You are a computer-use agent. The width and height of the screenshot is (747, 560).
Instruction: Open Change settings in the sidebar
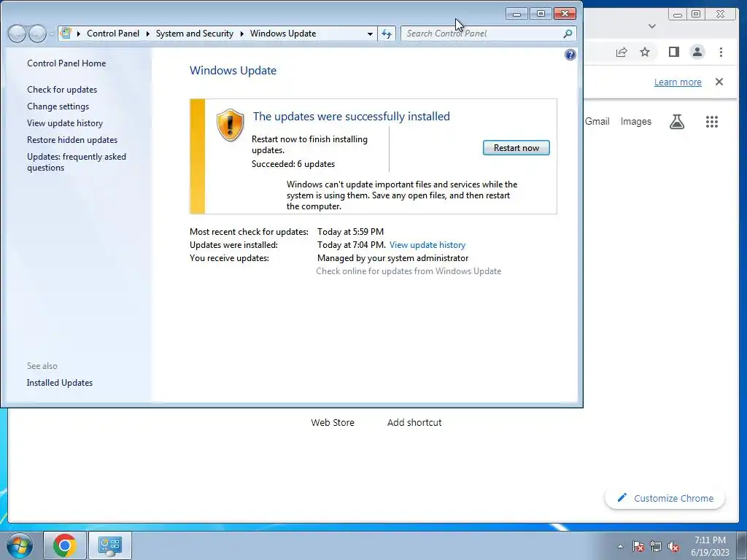[58, 106]
